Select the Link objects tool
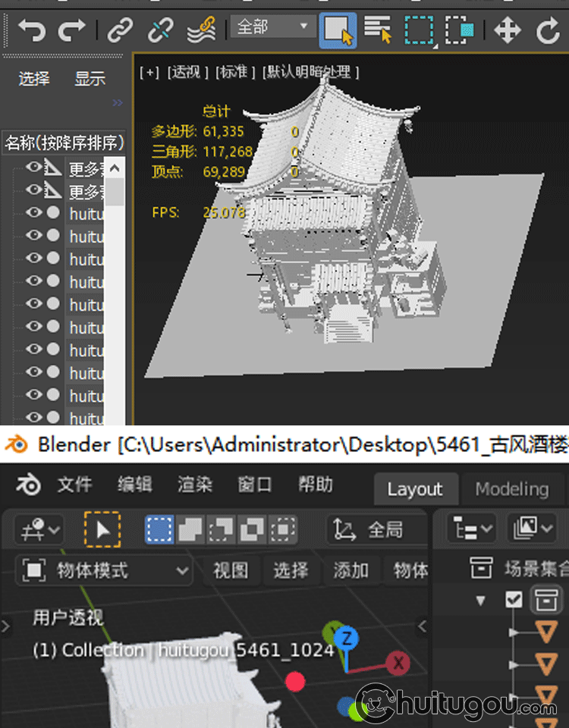This screenshot has width=569, height=728. point(120,30)
